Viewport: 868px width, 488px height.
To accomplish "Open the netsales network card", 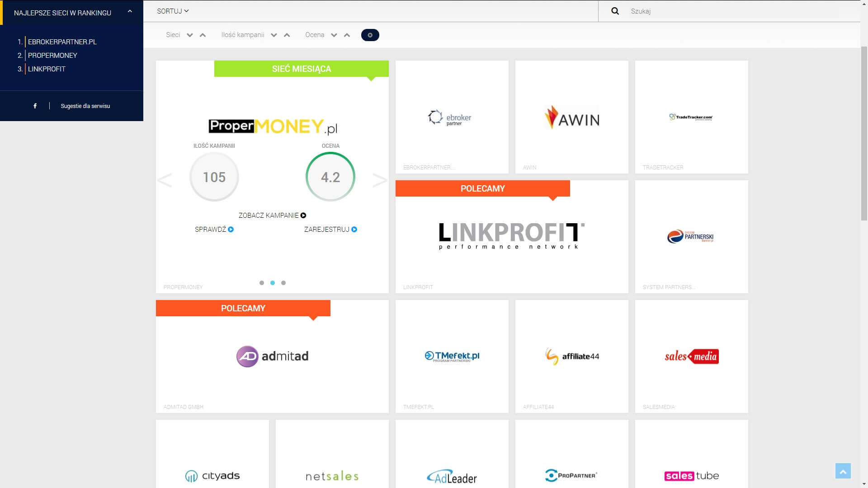I will pos(332,454).
